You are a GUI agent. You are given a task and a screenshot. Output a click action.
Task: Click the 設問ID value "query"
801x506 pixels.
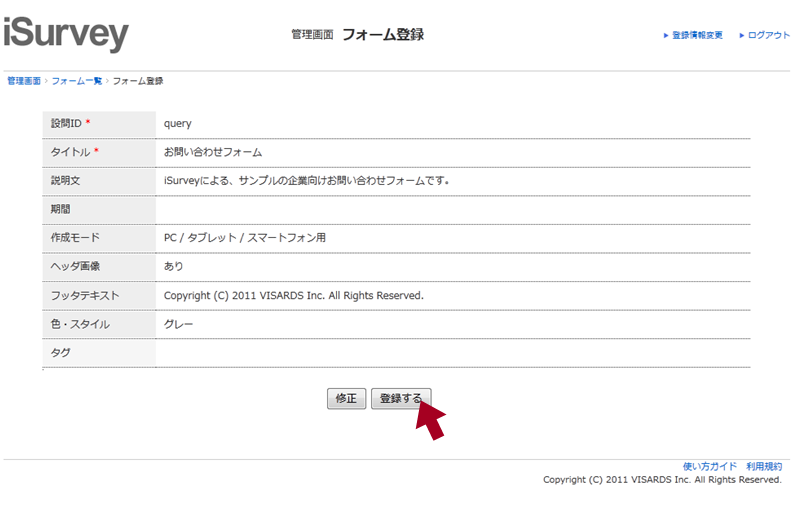tap(178, 124)
